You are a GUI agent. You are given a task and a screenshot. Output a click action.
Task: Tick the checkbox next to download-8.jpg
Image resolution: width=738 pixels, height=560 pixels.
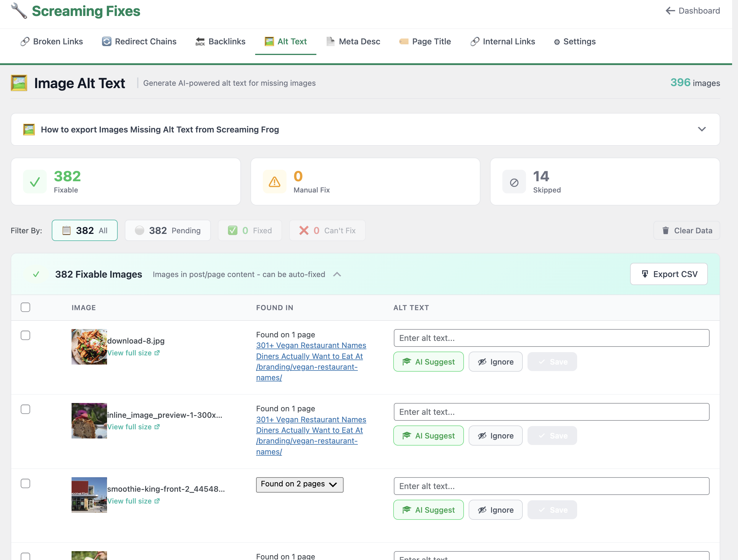click(25, 335)
